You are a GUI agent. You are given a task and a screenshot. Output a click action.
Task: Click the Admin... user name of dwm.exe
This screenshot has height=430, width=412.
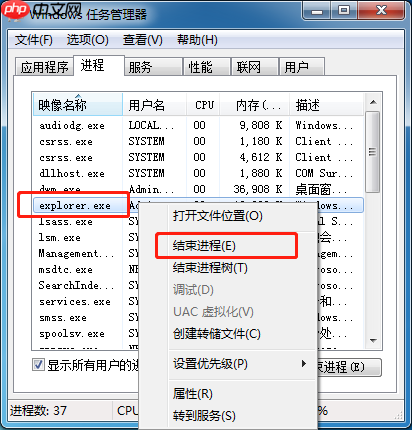pyautogui.click(x=151, y=189)
